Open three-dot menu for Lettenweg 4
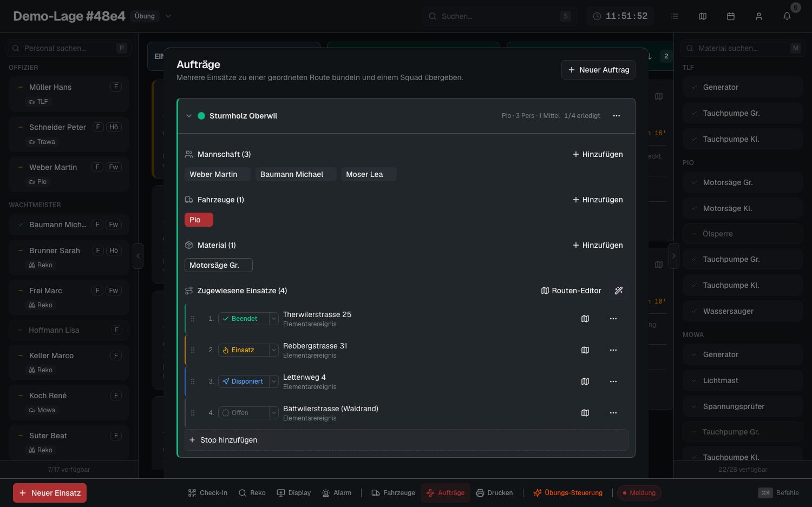This screenshot has height=507, width=812. tap(613, 381)
